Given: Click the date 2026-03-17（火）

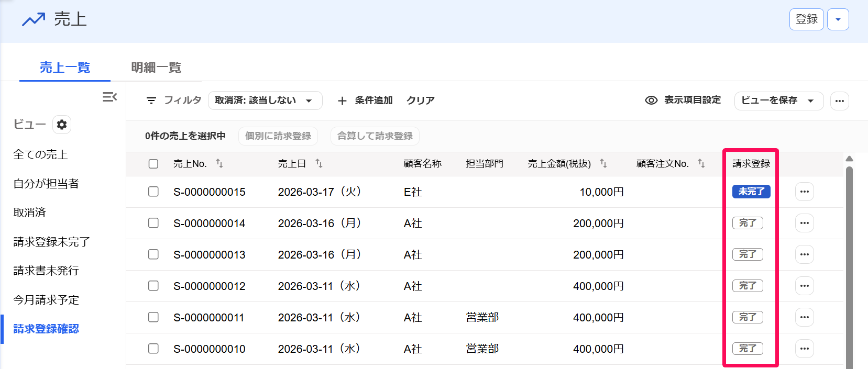Looking at the screenshot, I should point(320,192).
